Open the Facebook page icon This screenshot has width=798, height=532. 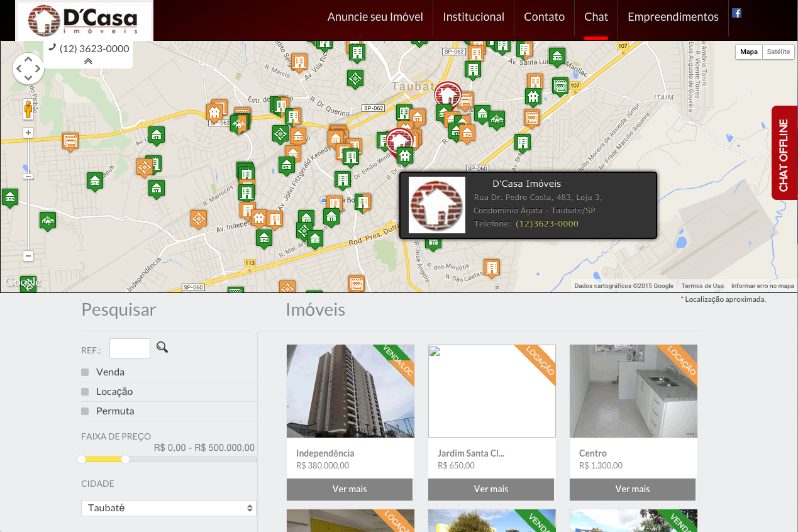(736, 13)
